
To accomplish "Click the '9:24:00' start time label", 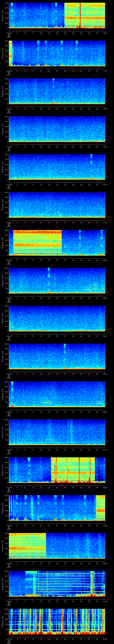I will 9,374.
